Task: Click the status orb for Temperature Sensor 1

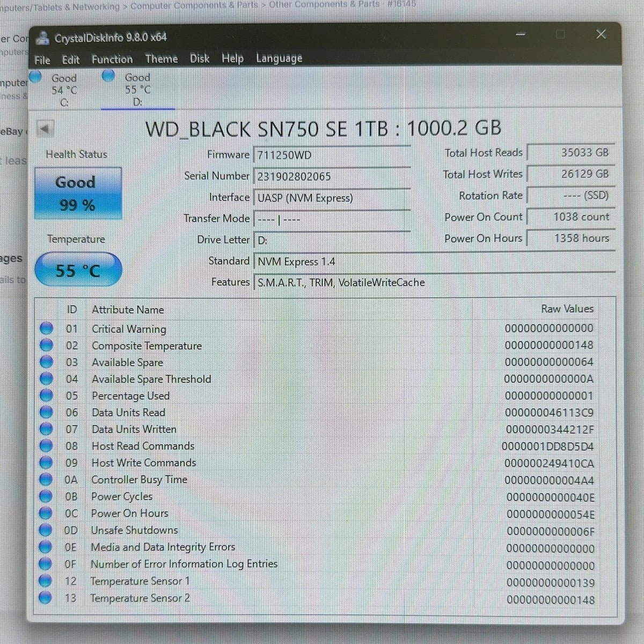Action: point(46,581)
